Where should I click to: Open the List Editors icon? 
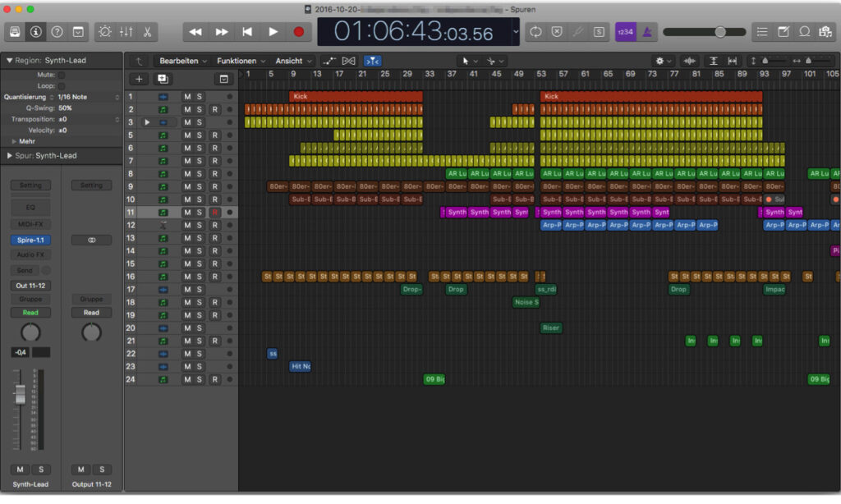[x=762, y=32]
